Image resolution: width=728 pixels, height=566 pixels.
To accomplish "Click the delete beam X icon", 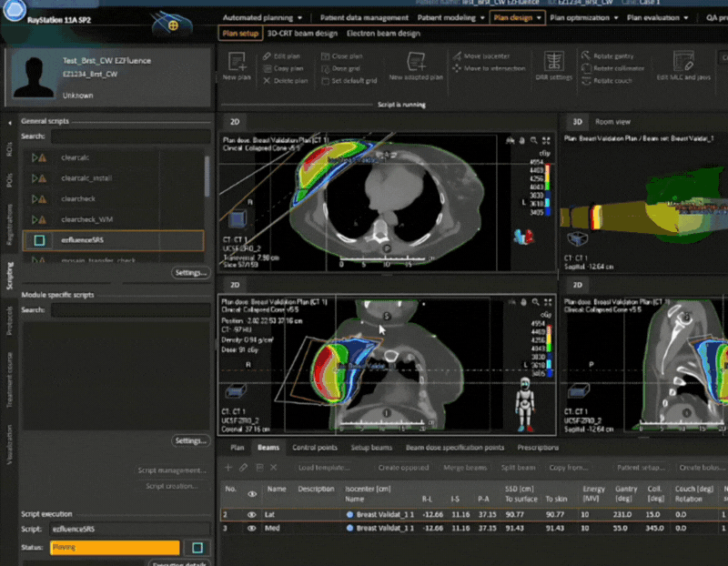I will click(274, 468).
